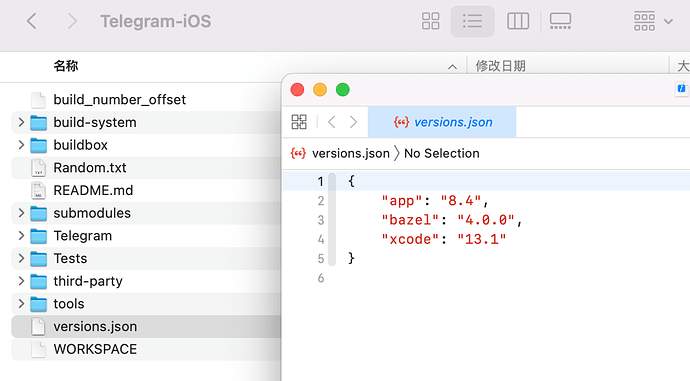This screenshot has height=381, width=690.
Task: Expand the tools folder
Action: click(x=21, y=304)
